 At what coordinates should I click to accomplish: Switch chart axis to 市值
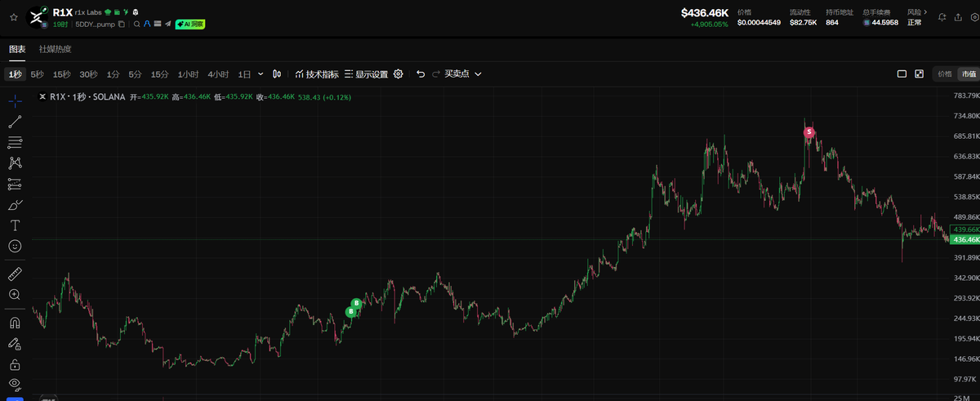tap(968, 74)
